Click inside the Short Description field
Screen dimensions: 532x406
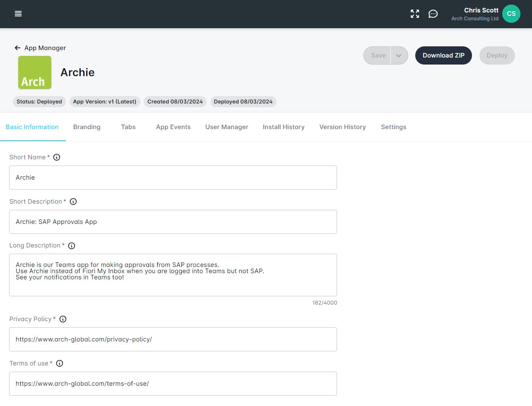coord(173,222)
